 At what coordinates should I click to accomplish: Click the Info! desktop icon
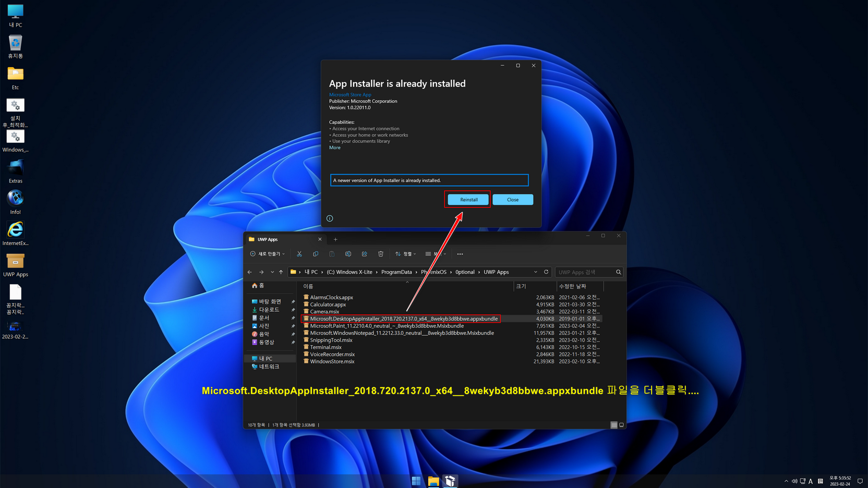[15, 203]
